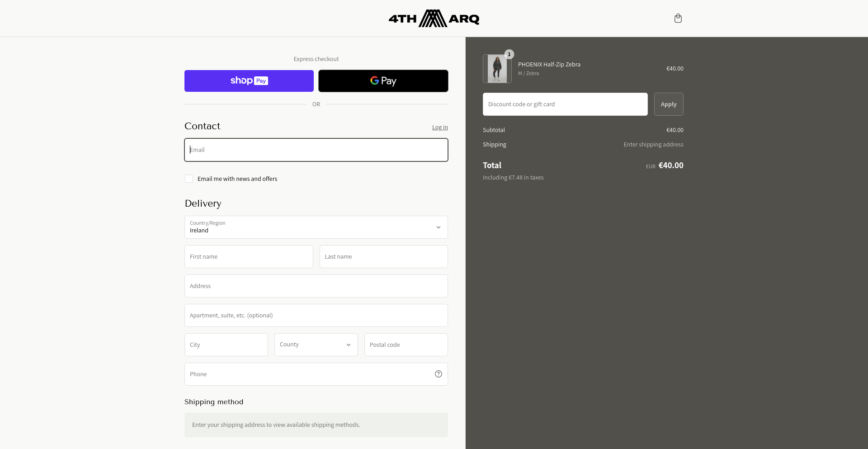The width and height of the screenshot is (868, 449).
Task: Click the 'Contact' heading
Action: [203, 126]
